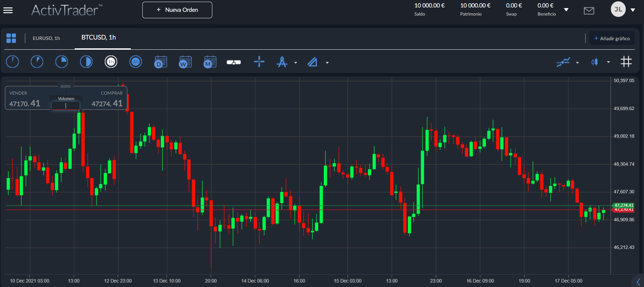Select the weekly (W) calendar timeframe

[185, 62]
